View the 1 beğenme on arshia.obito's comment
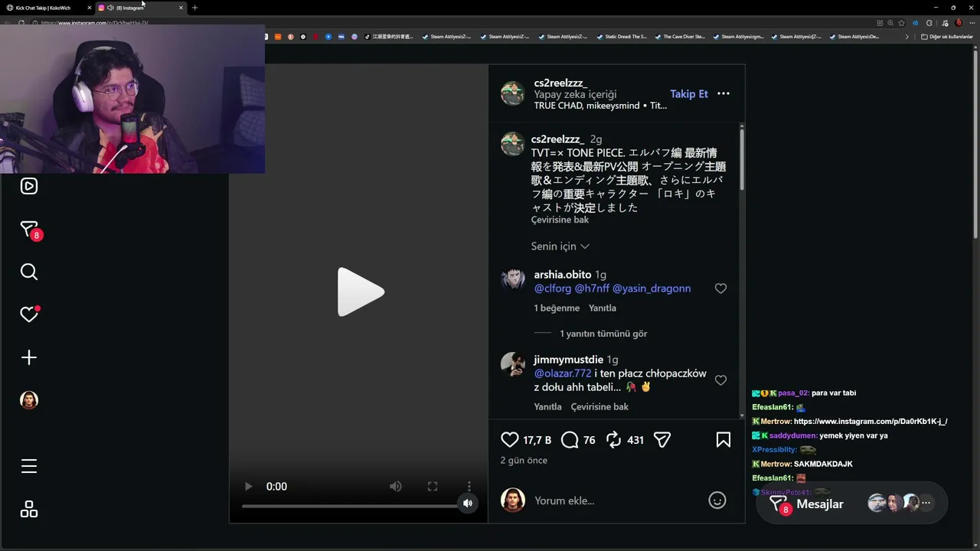 click(557, 308)
